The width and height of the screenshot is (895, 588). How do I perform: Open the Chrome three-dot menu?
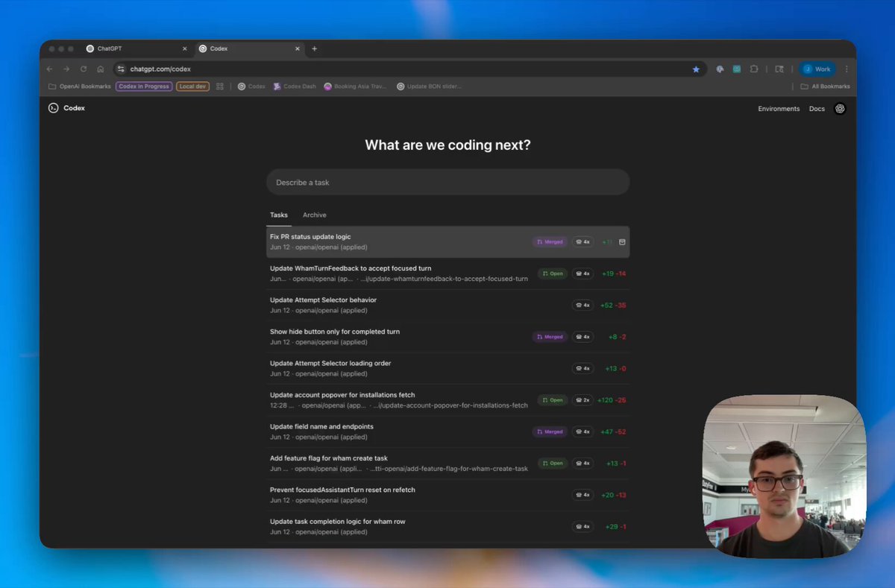[x=847, y=69]
